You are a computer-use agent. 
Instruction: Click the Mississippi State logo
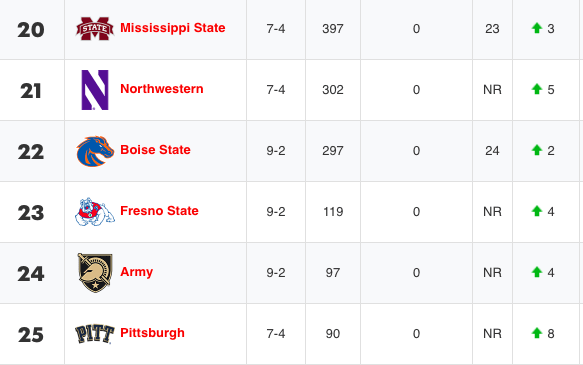tap(95, 28)
